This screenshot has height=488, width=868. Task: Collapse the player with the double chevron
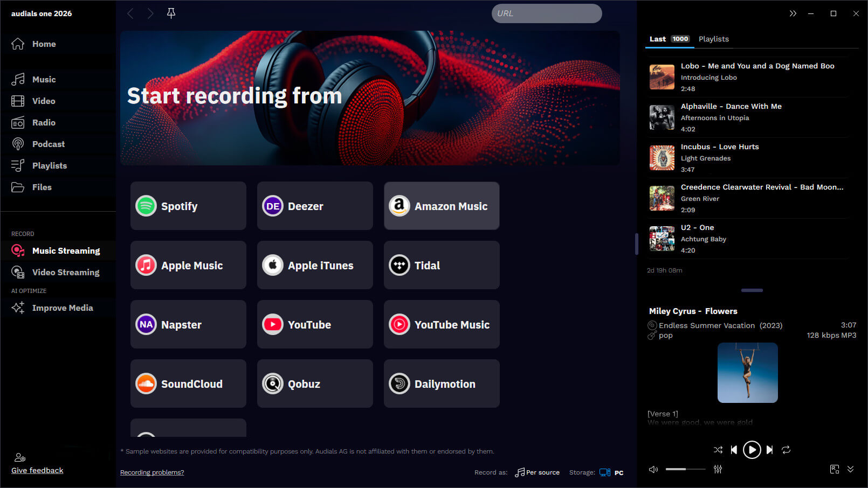[x=851, y=469]
